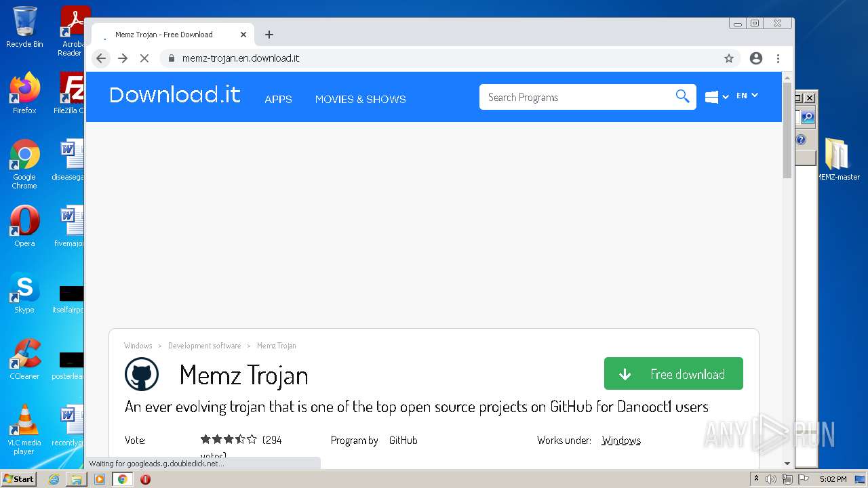Click the page scrollbar's down arrow
Image resolution: width=868 pixels, height=488 pixels.
(x=787, y=464)
